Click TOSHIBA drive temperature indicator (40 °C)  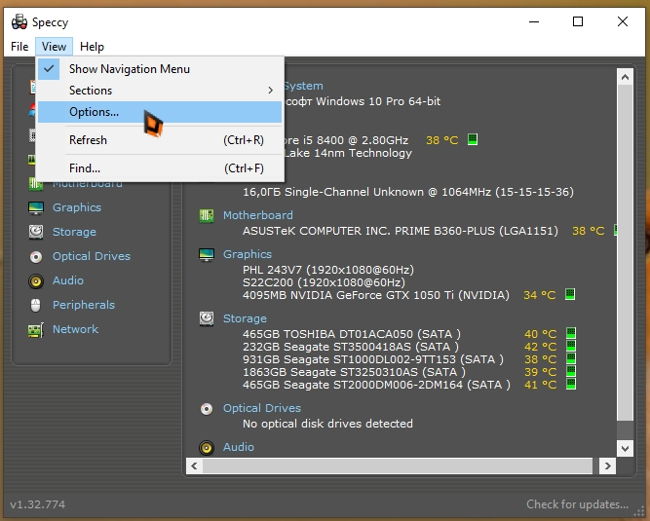click(x=571, y=333)
